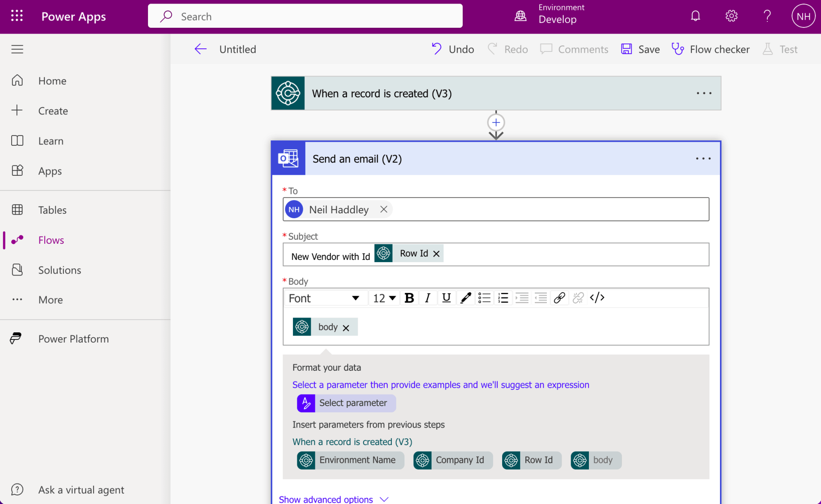
Task: Click the remove link icon
Action: (578, 298)
